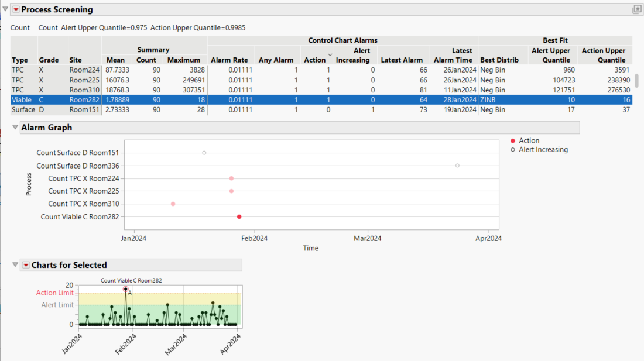Click the Alert Increasing point for Surface D Room151
Viewport: 644px width, 361px height.
tap(204, 153)
